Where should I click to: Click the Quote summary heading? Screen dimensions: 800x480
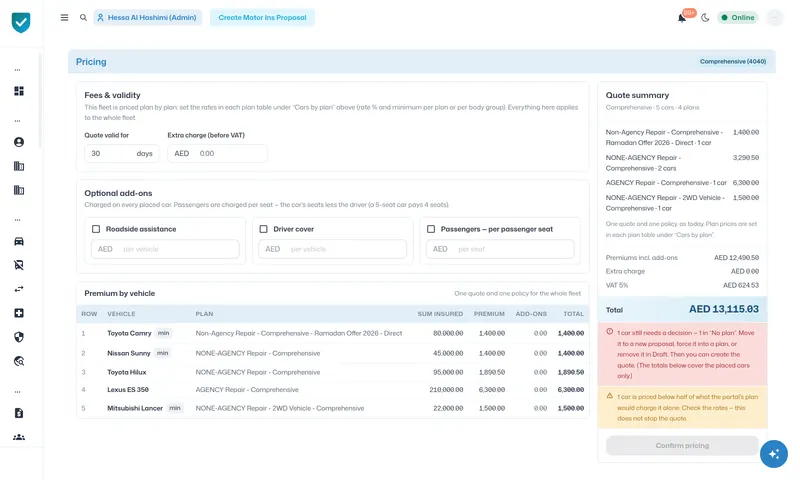coord(637,95)
